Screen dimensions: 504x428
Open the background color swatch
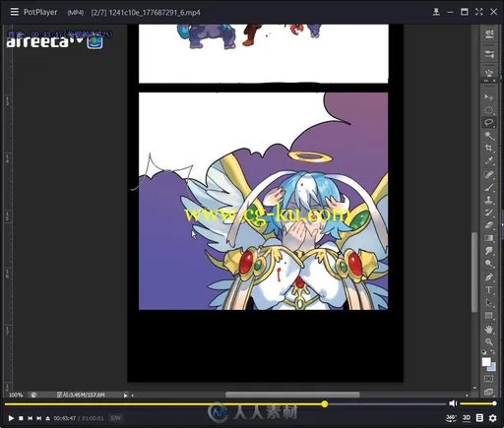(492, 367)
